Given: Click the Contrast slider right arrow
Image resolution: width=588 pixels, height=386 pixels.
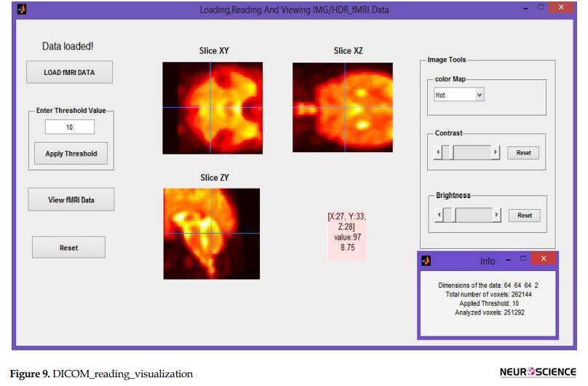Looking at the screenshot, I should [x=496, y=152].
